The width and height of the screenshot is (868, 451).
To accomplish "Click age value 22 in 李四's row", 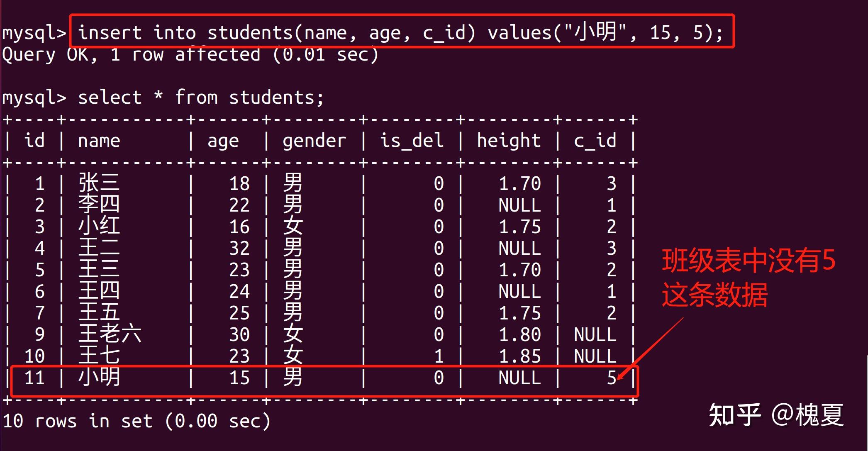I will click(239, 205).
